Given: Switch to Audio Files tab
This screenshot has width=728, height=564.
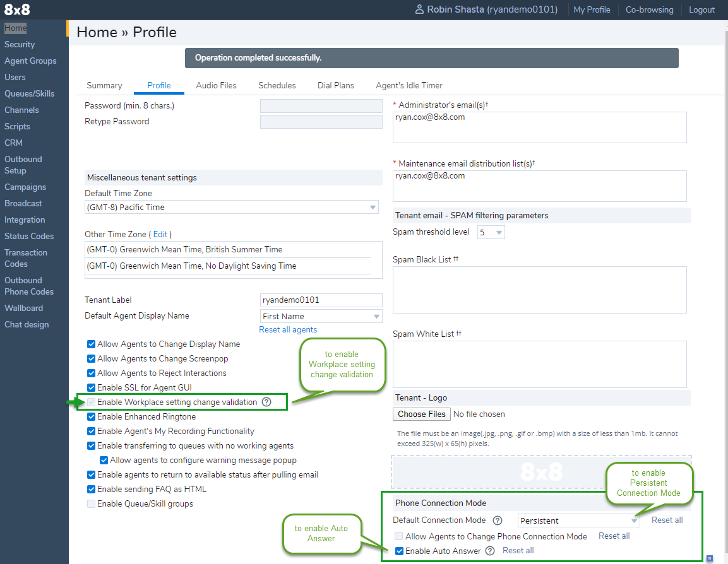Looking at the screenshot, I should click(216, 85).
